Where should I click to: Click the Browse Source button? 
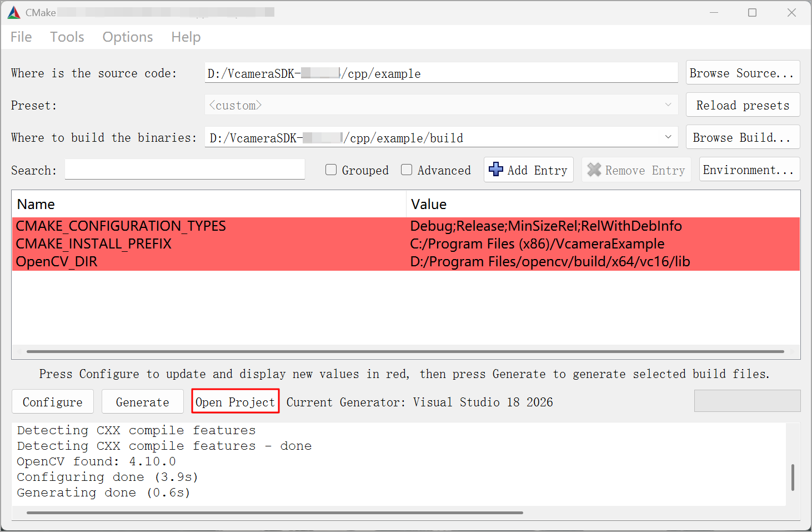(743, 73)
